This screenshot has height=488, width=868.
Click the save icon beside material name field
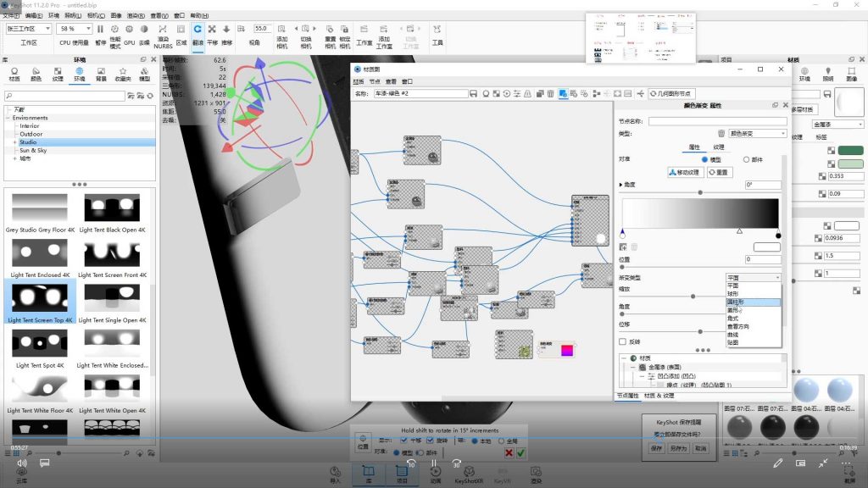(x=474, y=93)
